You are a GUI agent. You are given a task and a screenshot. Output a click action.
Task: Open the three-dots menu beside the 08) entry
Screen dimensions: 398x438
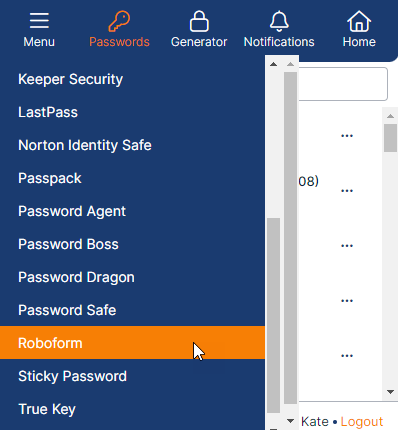[x=347, y=191]
